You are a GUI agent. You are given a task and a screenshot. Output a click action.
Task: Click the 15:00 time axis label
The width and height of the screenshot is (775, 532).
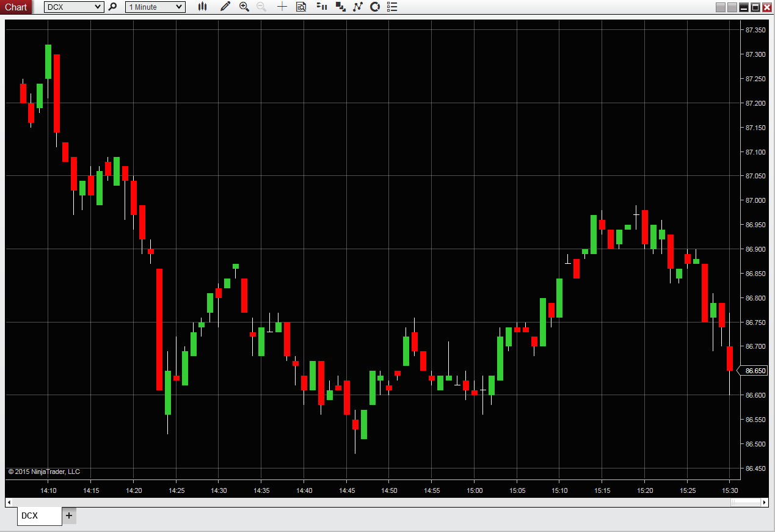[475, 490]
